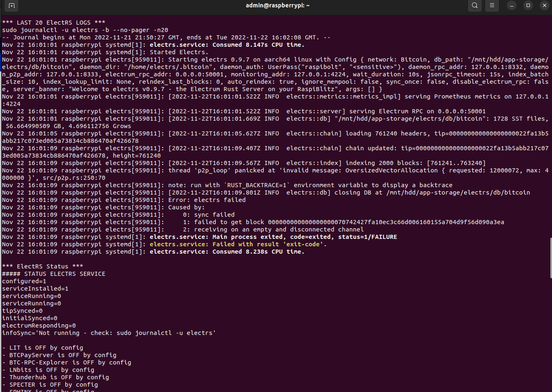
Task: Minimize the terminal window
Action: [511, 6]
